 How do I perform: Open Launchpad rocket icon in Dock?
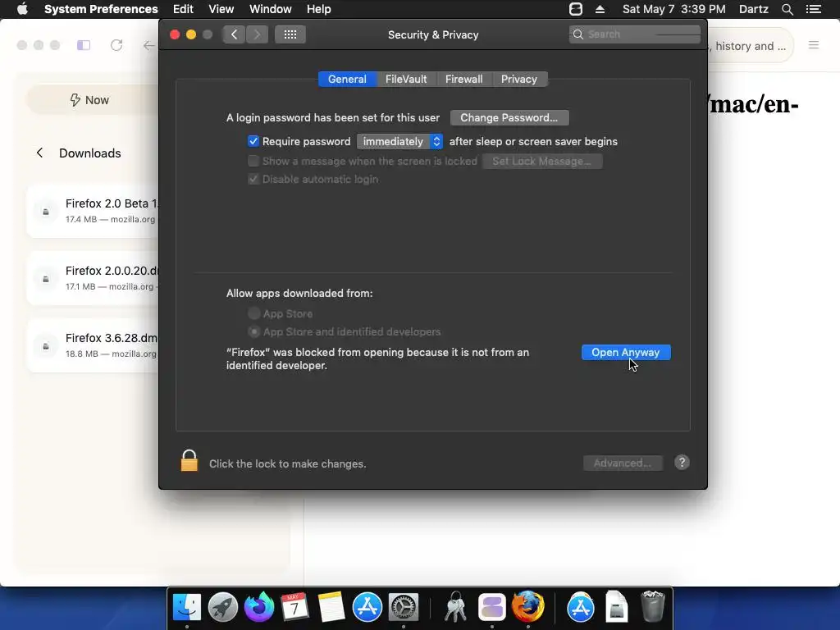[223, 607]
